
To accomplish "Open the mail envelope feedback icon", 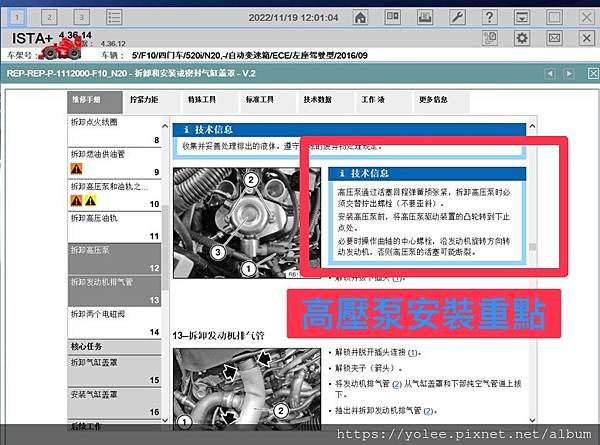I will click(x=554, y=38).
